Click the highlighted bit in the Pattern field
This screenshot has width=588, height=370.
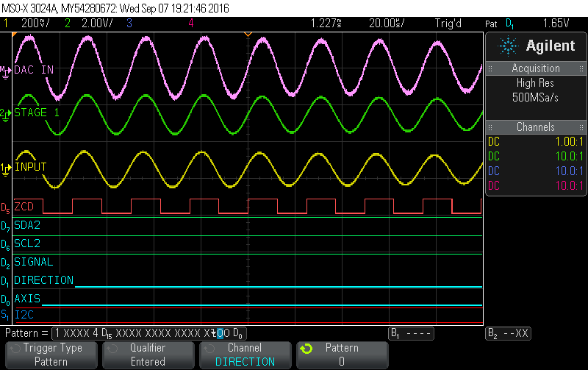pos(218,333)
